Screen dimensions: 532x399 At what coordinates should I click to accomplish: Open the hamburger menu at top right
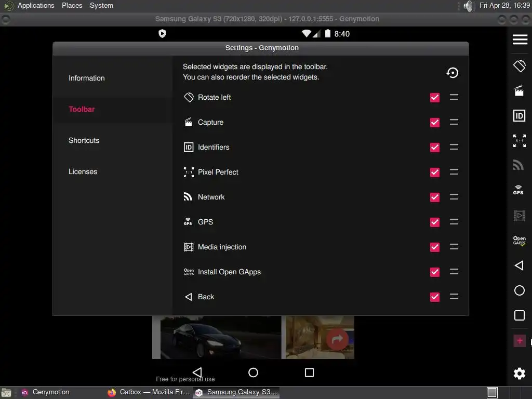tap(520, 39)
